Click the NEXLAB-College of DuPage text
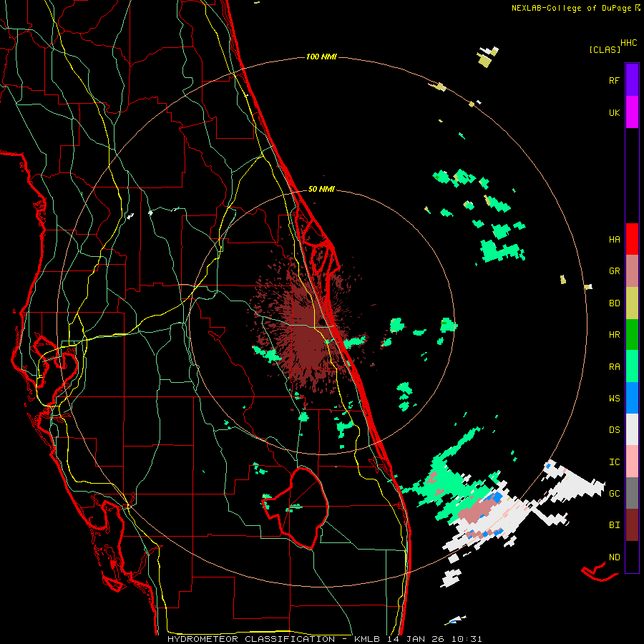Viewport: 644px width, 644px height. click(571, 8)
